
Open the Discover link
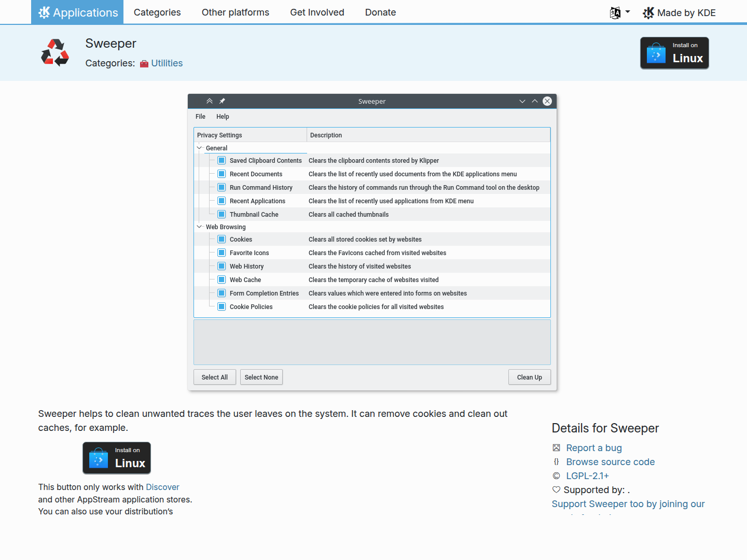tap(162, 487)
